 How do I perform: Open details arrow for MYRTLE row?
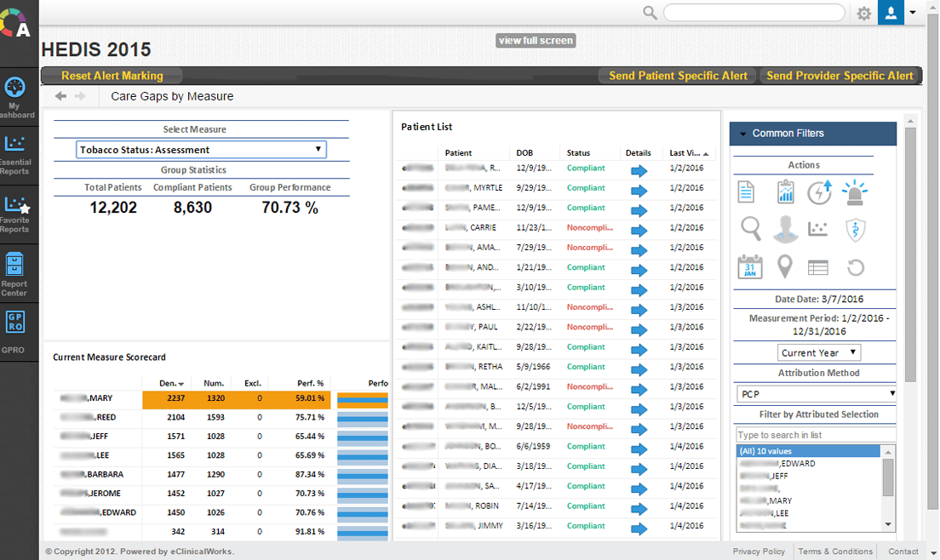(639, 191)
